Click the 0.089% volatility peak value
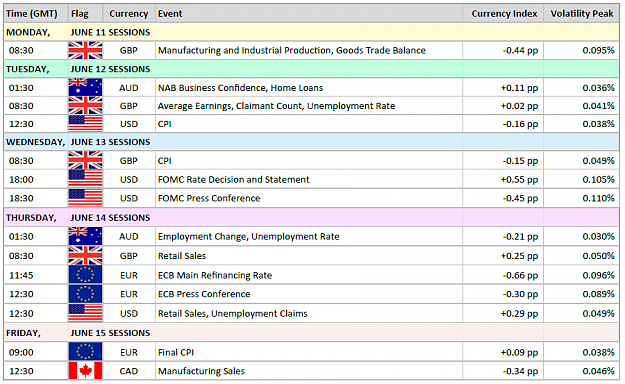 [598, 294]
